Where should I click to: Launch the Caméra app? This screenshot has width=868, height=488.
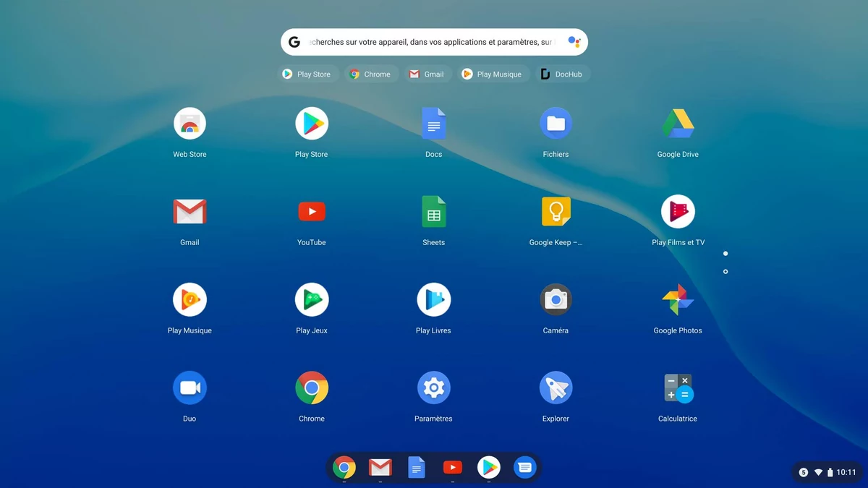(556, 300)
